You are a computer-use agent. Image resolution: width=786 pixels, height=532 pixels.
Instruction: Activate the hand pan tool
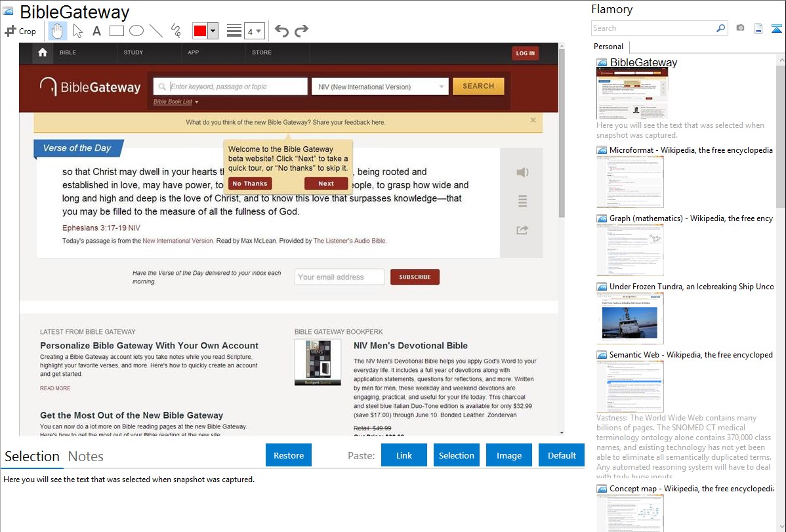click(x=57, y=31)
